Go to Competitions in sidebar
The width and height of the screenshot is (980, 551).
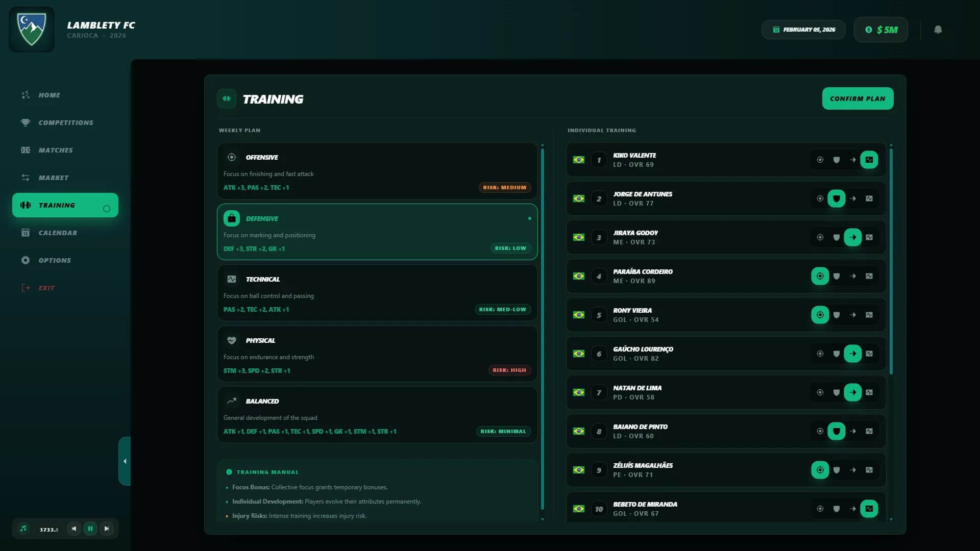[x=65, y=122]
